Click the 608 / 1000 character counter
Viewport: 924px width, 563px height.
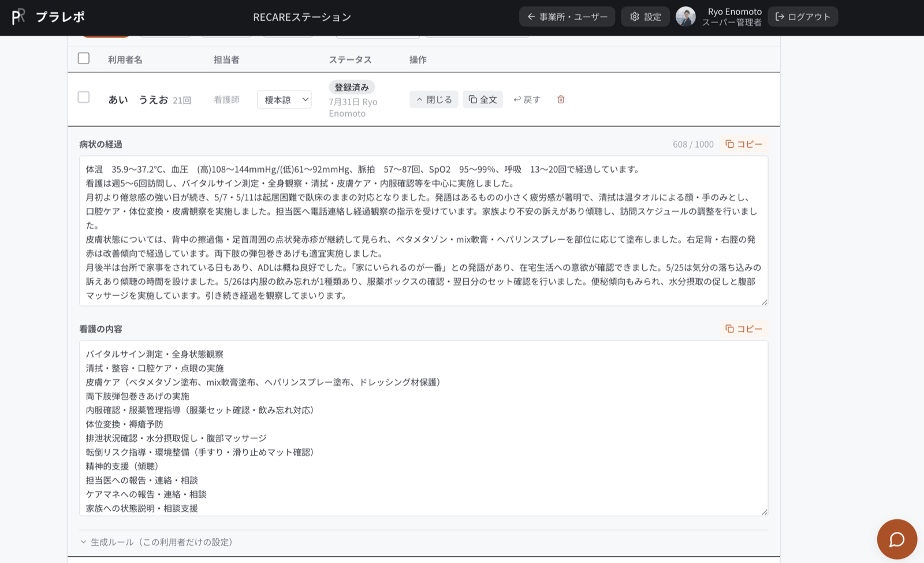[693, 144]
